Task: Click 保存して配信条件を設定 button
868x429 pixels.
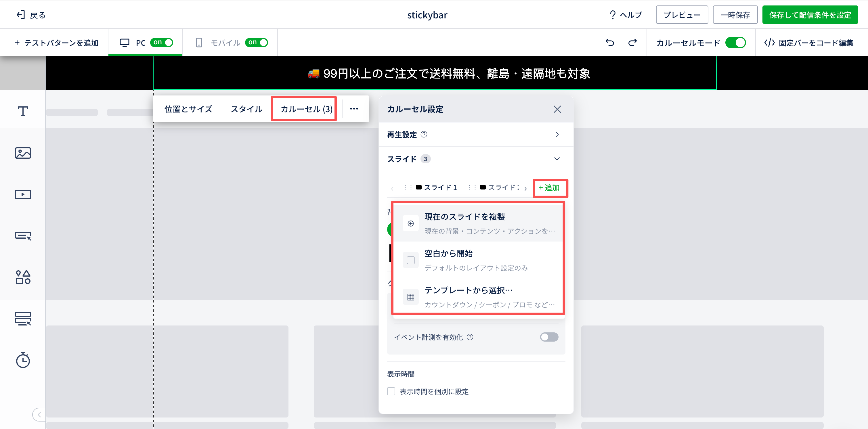Action: [x=810, y=15]
